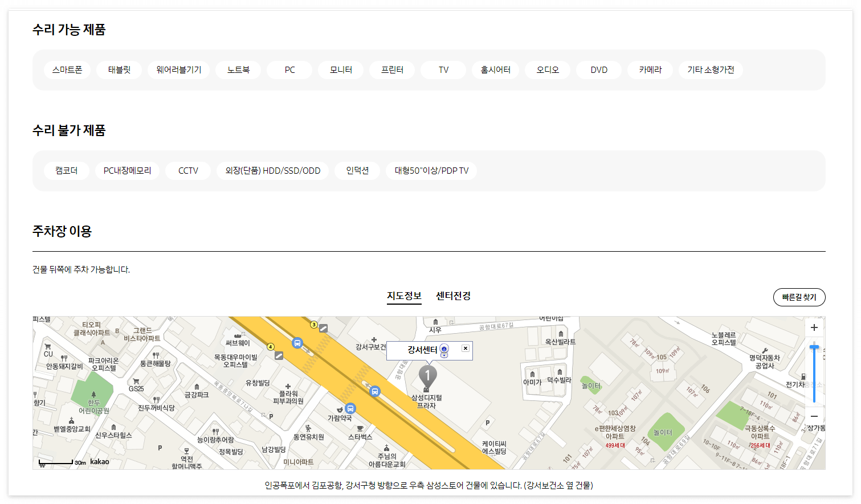The width and height of the screenshot is (861, 504).
Task: Select 인덕션 under 수리 불가 제품
Action: tap(357, 170)
